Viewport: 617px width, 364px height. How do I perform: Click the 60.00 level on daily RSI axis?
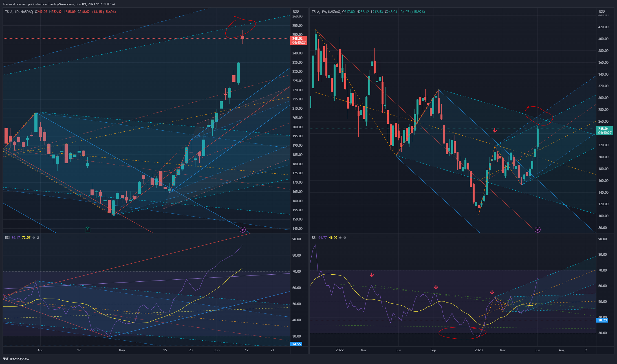coord(297,288)
